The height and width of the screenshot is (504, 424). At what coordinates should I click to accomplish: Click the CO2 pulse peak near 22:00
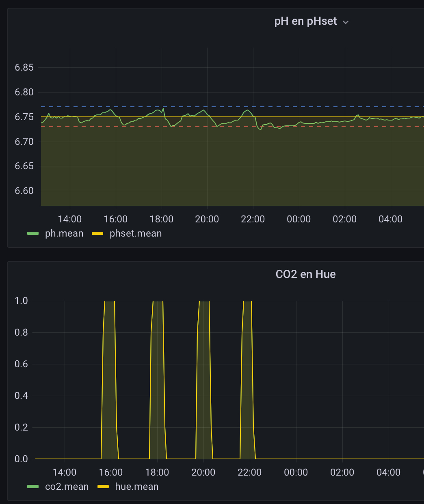pos(247,301)
